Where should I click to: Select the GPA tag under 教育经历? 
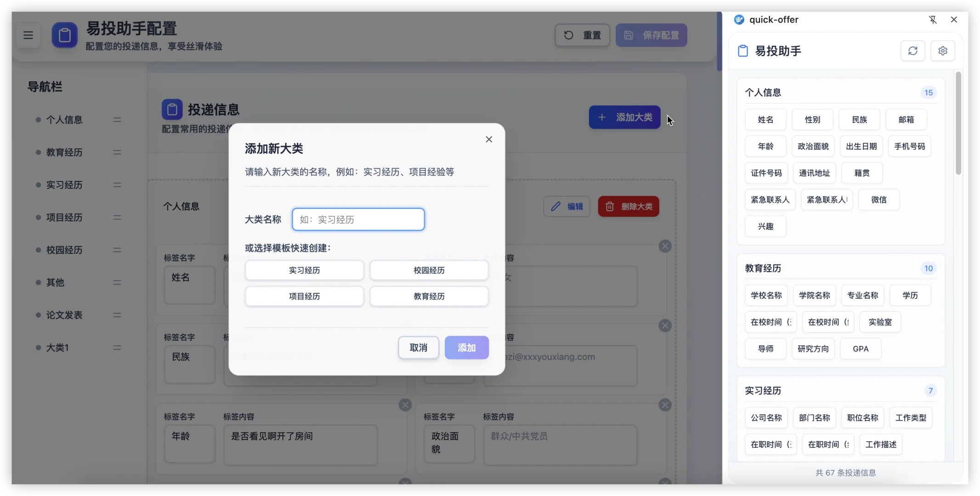tap(860, 349)
